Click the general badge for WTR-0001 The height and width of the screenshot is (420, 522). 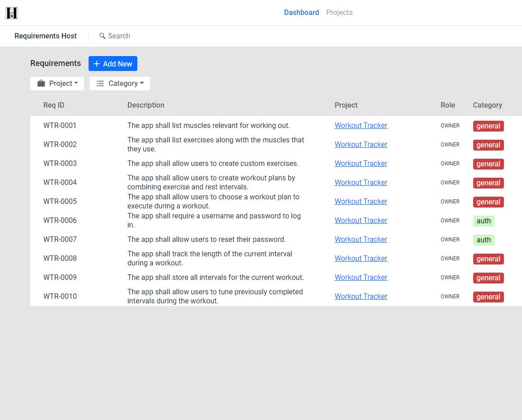tap(488, 126)
